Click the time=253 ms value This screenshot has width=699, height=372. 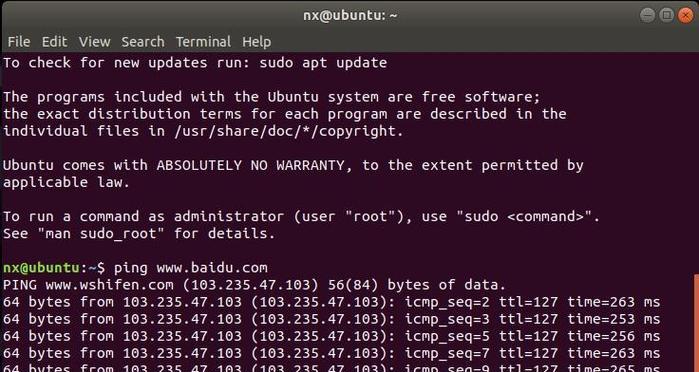pyautogui.click(x=613, y=319)
